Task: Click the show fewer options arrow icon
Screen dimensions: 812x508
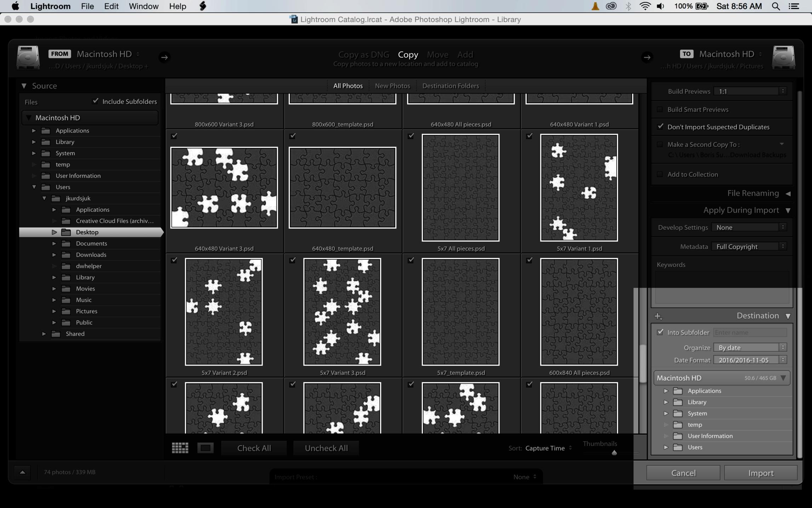Action: (22, 472)
